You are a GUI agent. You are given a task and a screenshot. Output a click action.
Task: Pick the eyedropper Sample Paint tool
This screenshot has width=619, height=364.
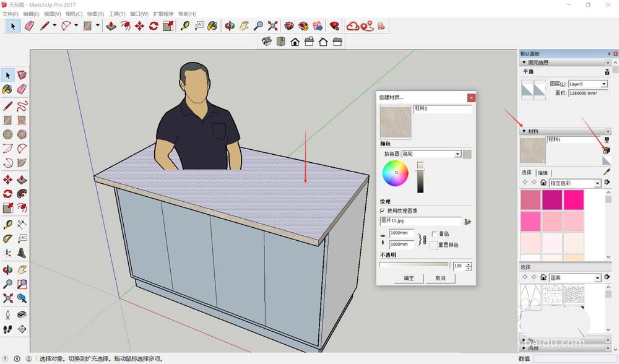(607, 172)
